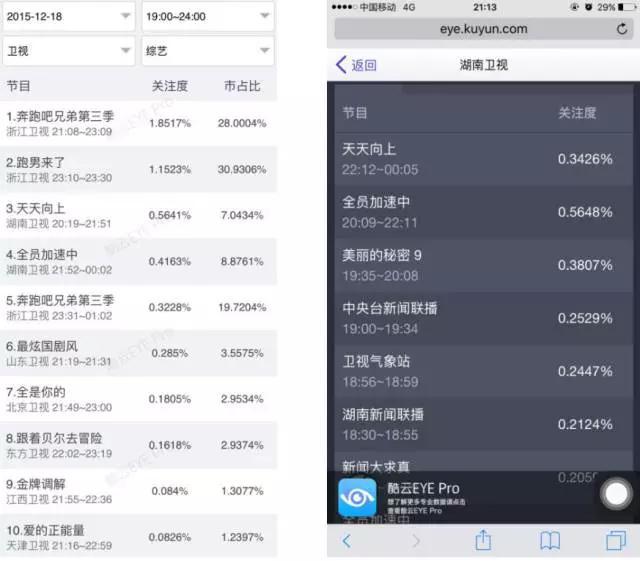Open the Safari share sheet icon
The image size is (640, 561).
[x=483, y=540]
